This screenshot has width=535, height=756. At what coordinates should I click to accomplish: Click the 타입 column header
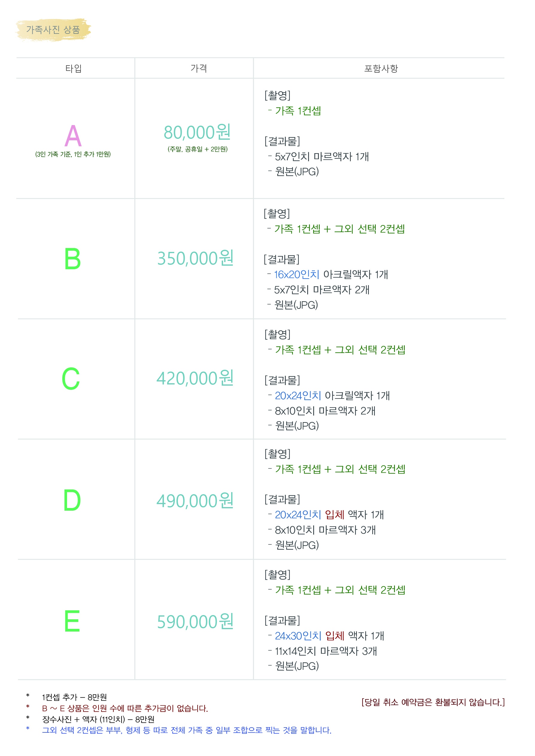73,69
